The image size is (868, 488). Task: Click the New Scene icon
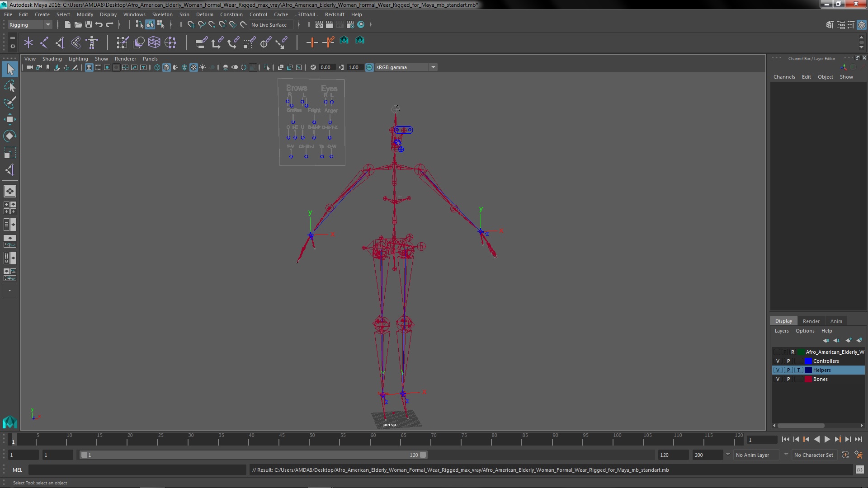click(67, 24)
